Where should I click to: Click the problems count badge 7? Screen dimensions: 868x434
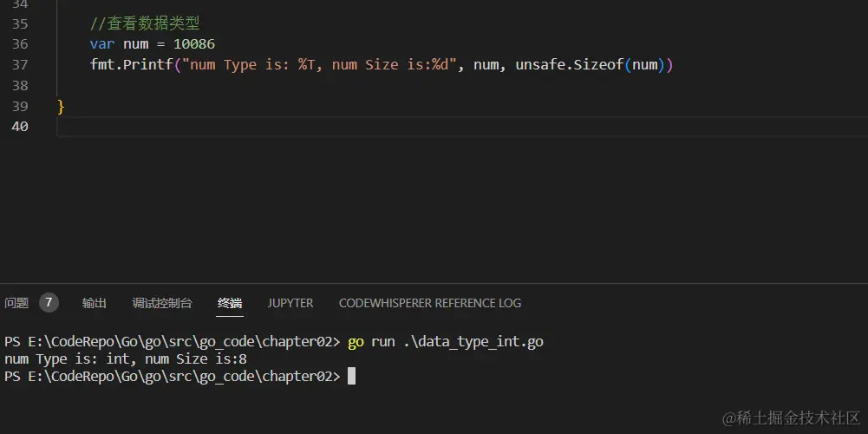49,303
